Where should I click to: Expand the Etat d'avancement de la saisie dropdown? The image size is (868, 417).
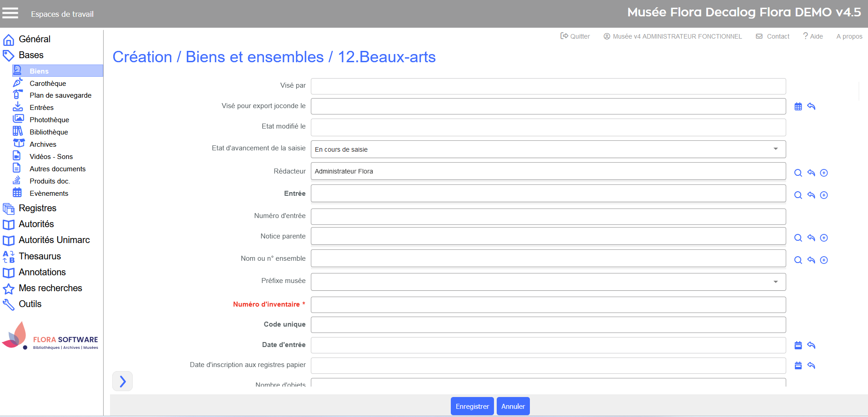775,149
